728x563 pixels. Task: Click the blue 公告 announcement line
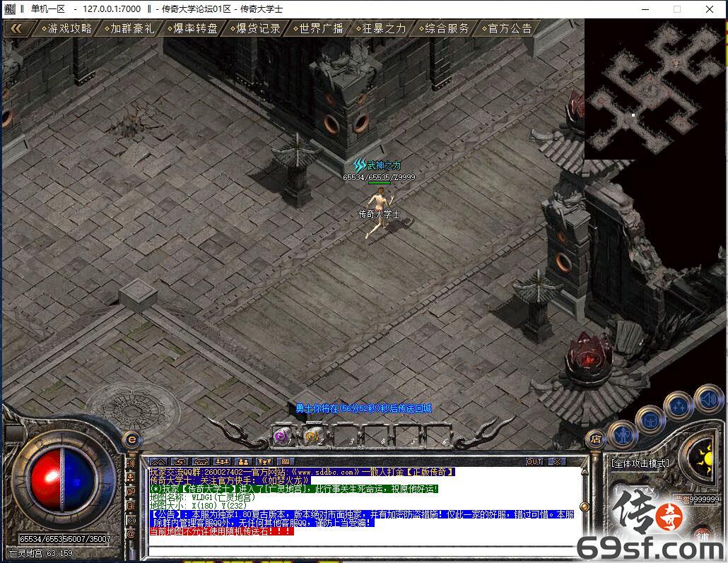pyautogui.click(x=362, y=518)
